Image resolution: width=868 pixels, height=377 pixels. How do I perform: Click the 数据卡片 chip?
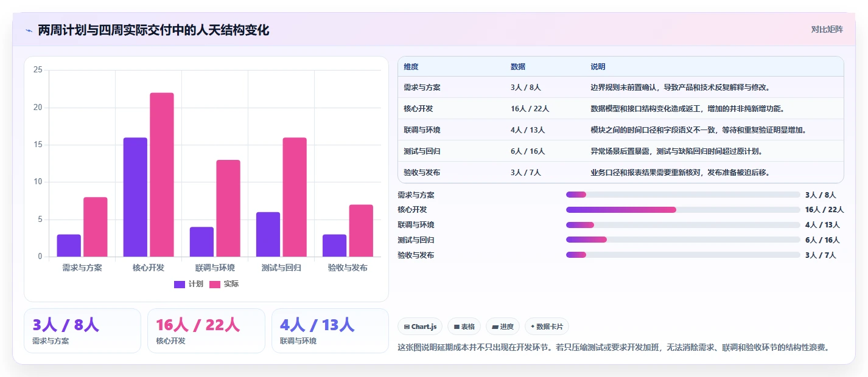547,327
